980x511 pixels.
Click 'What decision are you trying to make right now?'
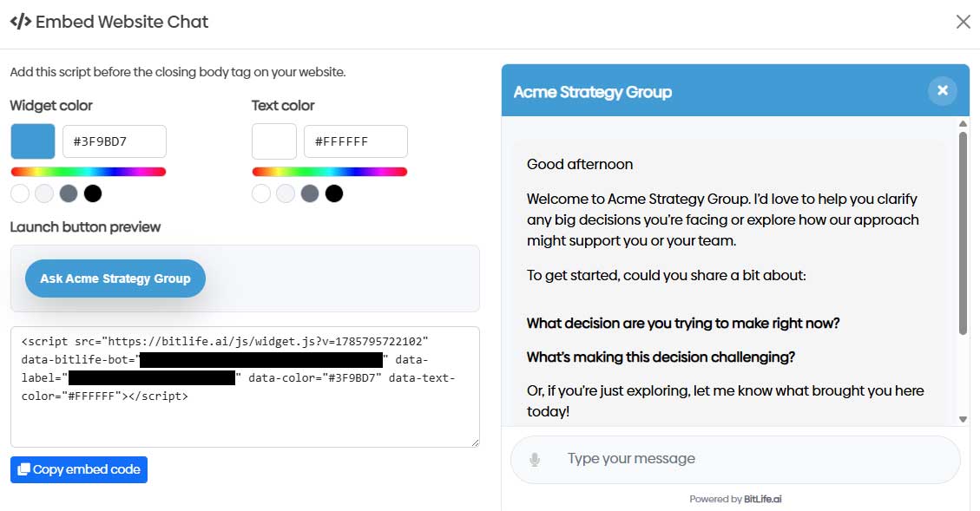pos(683,324)
